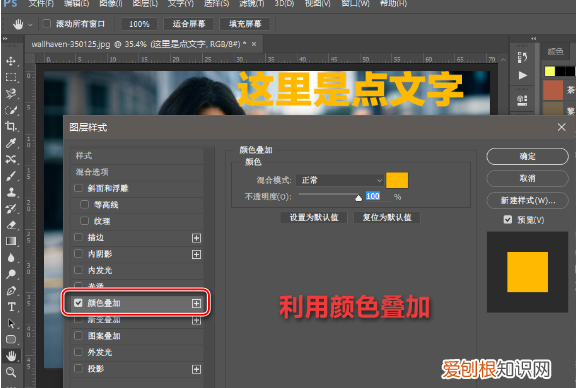Select the Path Selection tool
Viewport: 576px width, 388px height.
pyautogui.click(x=11, y=323)
